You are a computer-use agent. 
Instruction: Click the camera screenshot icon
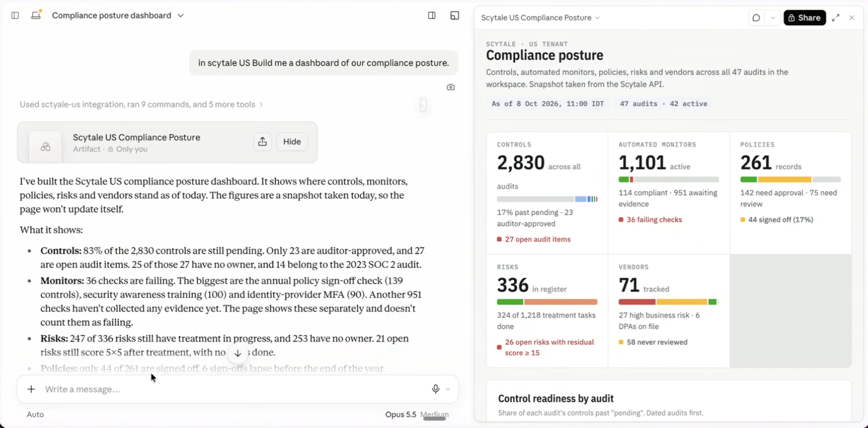point(451,87)
